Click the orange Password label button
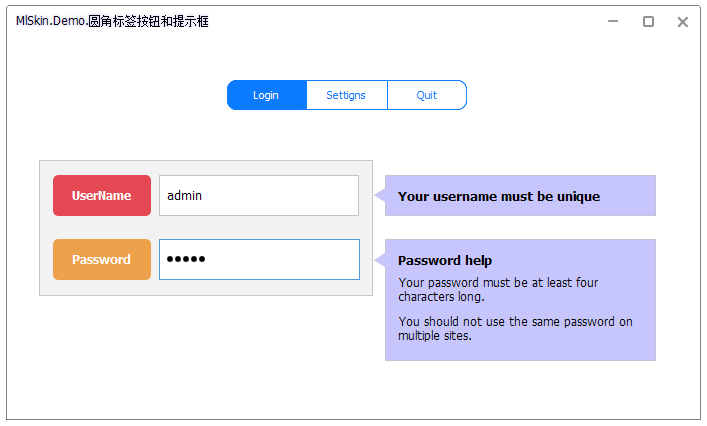The width and height of the screenshot is (707, 426). click(102, 260)
